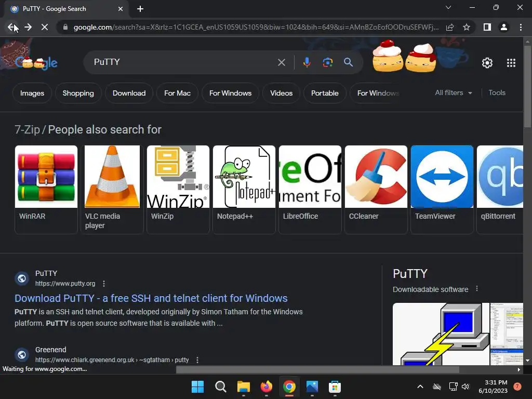
Task: Search by image with Google Lens
Action: 327,62
